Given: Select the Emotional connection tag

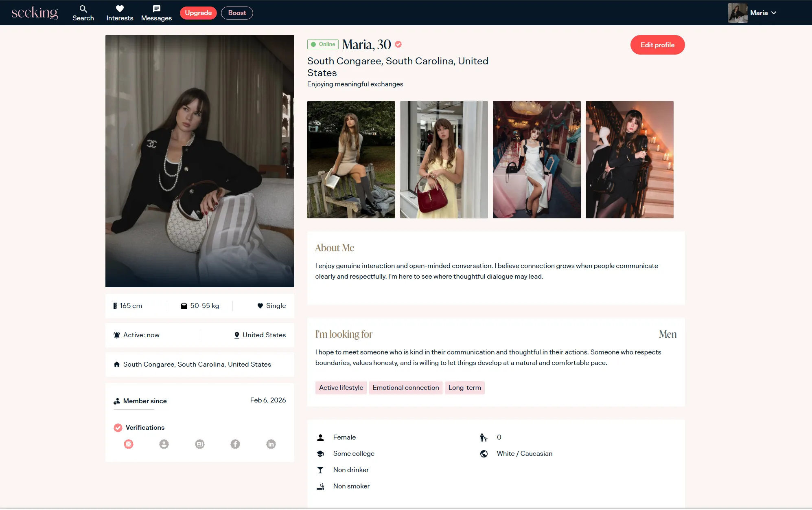Looking at the screenshot, I should point(405,387).
